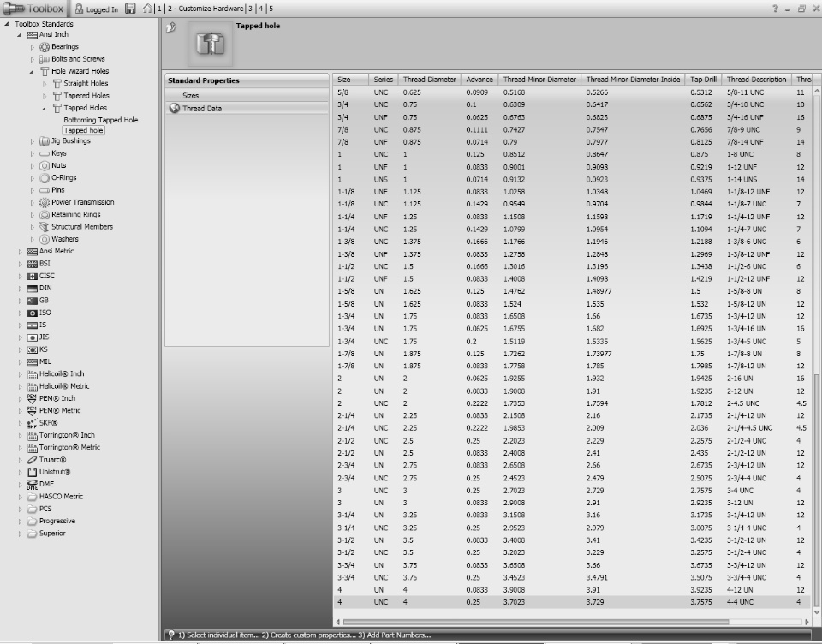
Task: Go to step 5 in toolbar
Action: pyautogui.click(x=271, y=9)
